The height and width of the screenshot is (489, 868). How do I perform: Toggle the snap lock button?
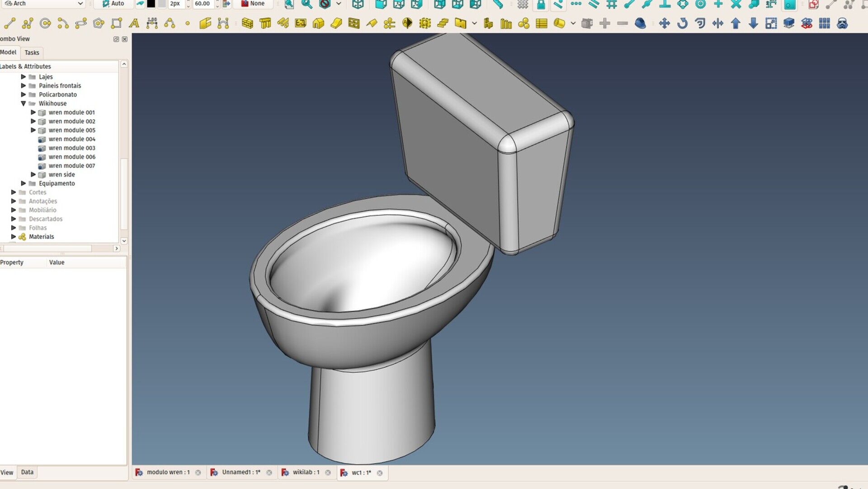point(541,4)
